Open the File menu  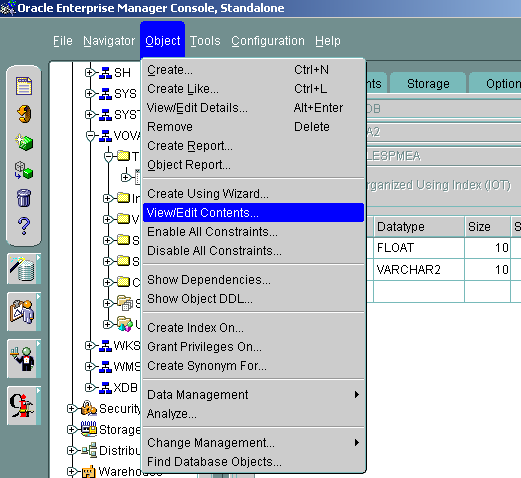[63, 41]
